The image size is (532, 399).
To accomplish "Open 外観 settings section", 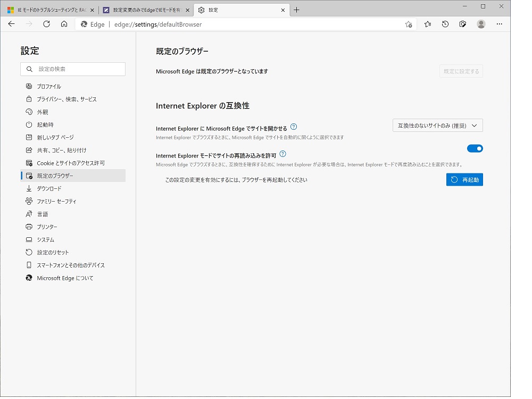I will 72,112.
